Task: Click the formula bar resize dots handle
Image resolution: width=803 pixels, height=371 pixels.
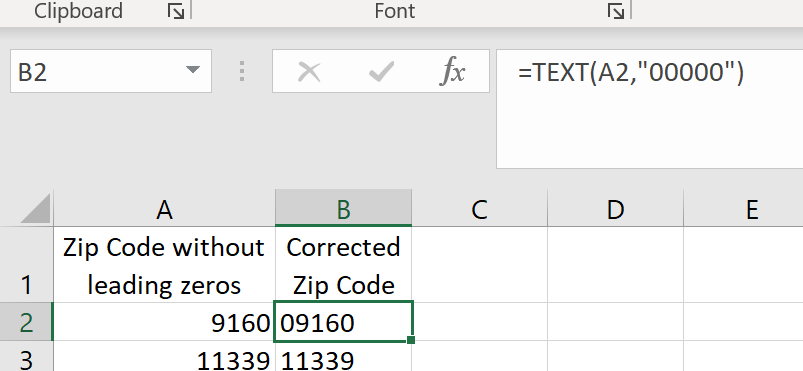Action: click(242, 71)
